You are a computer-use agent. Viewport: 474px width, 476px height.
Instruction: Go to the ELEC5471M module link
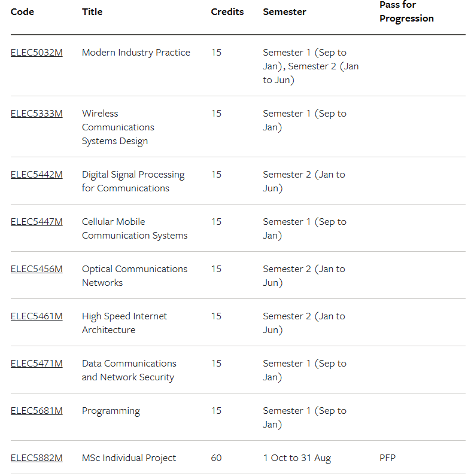(x=37, y=364)
